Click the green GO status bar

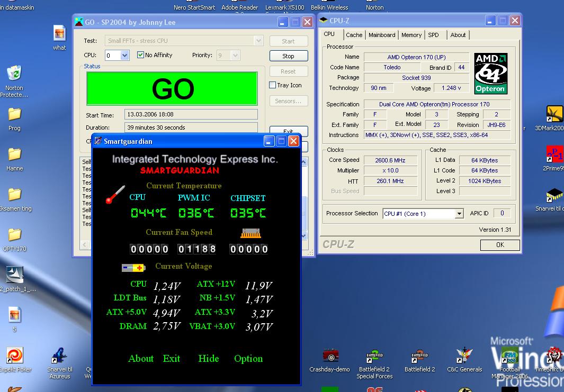(172, 89)
